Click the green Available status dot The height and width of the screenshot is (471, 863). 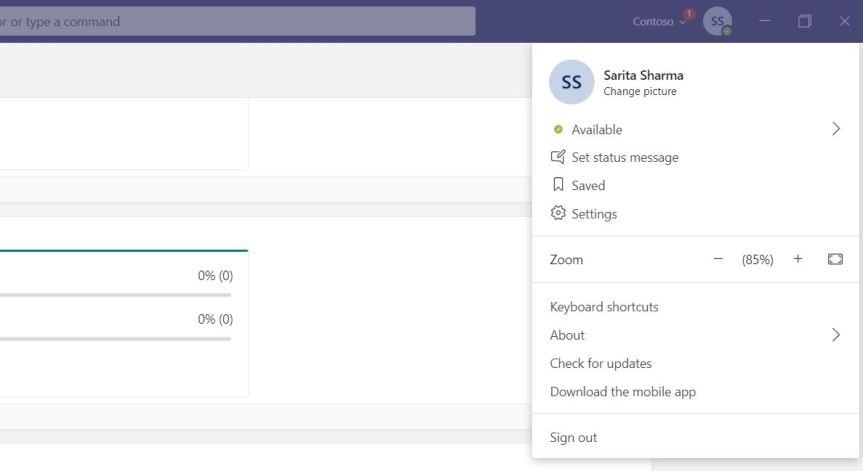[x=558, y=129]
